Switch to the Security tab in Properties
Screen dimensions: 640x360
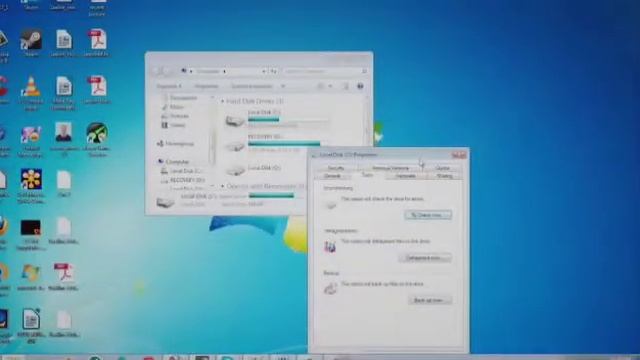point(336,168)
